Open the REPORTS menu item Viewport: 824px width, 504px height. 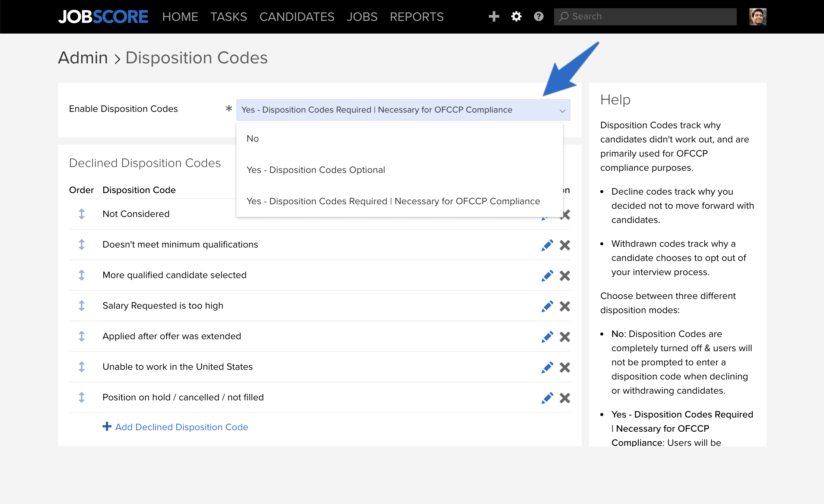[417, 16]
